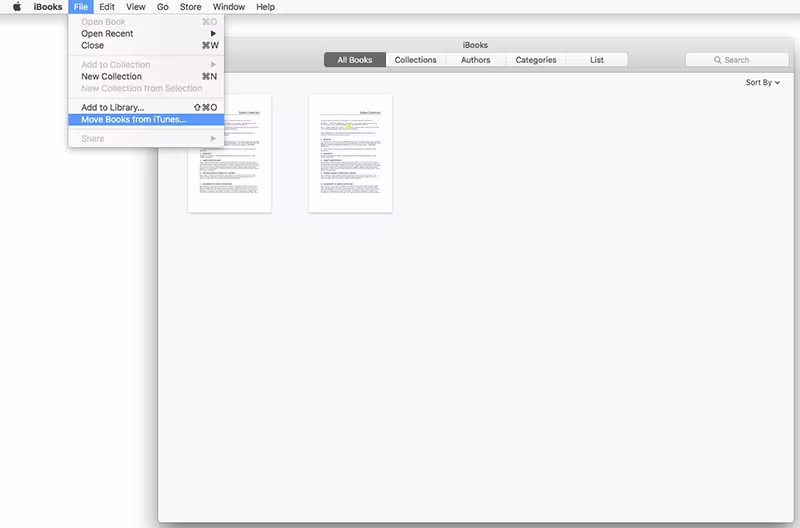800x528 pixels.
Task: Open the Apple menu
Action: coord(17,7)
